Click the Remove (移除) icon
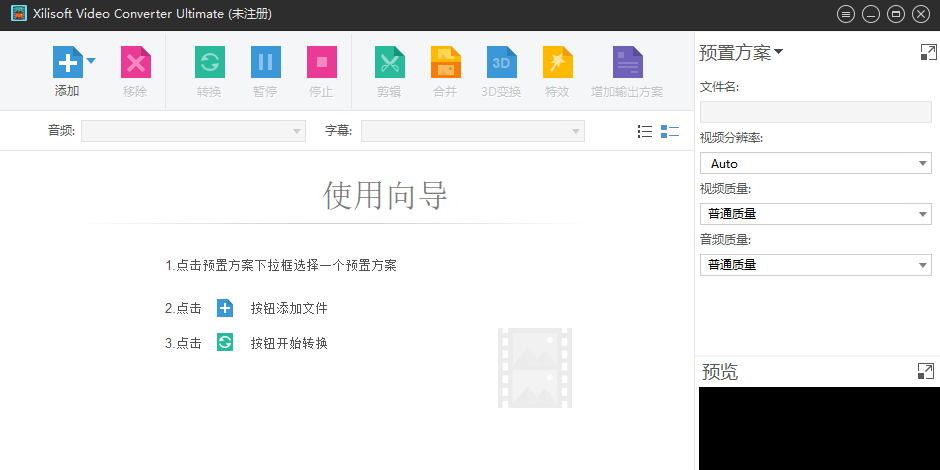The height and width of the screenshot is (470, 940). tap(135, 63)
